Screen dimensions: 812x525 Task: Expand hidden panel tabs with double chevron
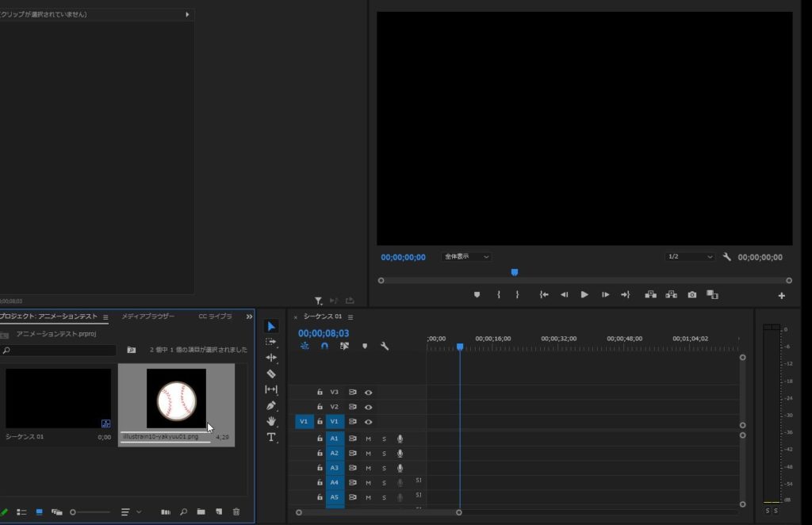pyautogui.click(x=249, y=316)
